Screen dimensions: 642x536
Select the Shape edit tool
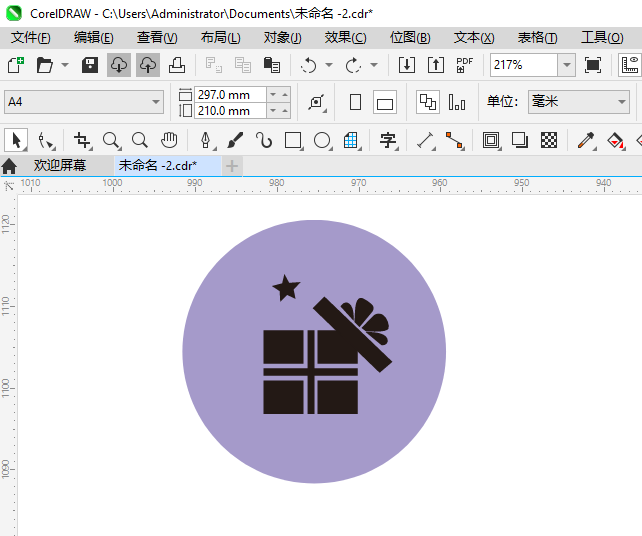[45, 140]
